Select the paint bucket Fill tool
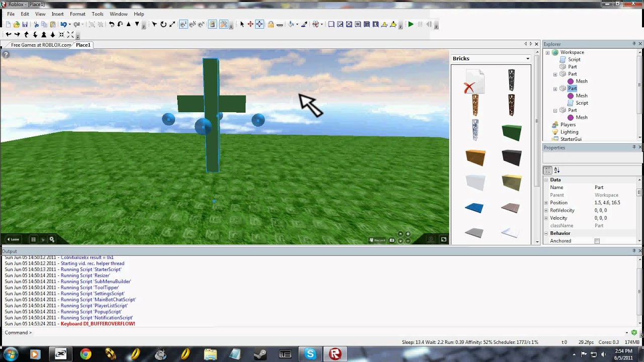The height and width of the screenshot is (362, 644). [291, 24]
